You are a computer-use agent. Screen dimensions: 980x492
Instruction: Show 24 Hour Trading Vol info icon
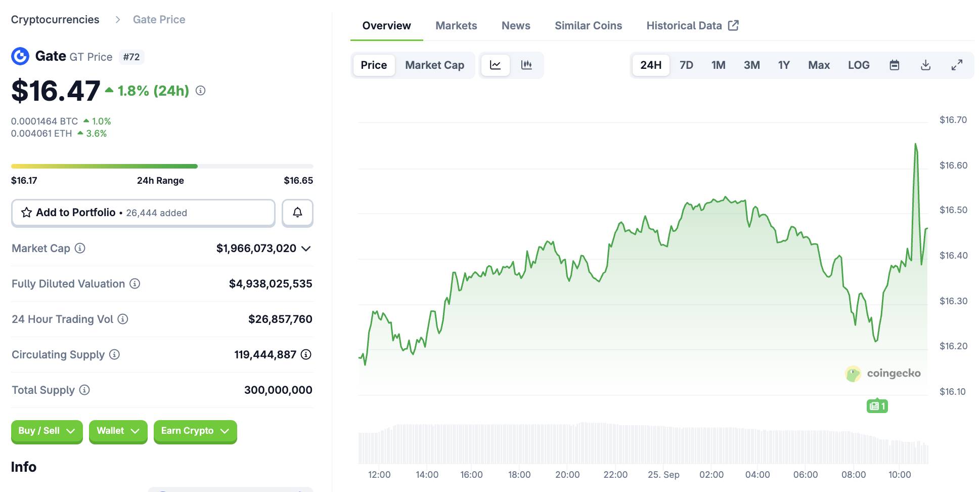(123, 319)
